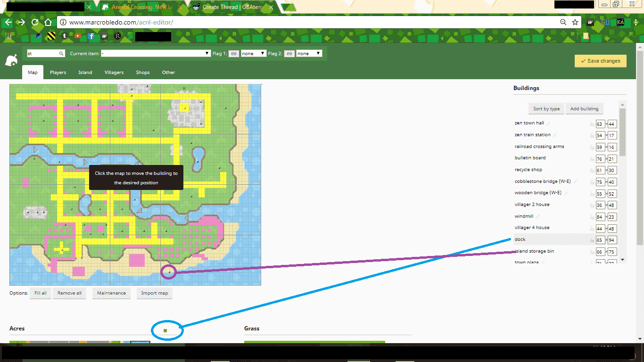Switch to the Villagers tab

(114, 73)
